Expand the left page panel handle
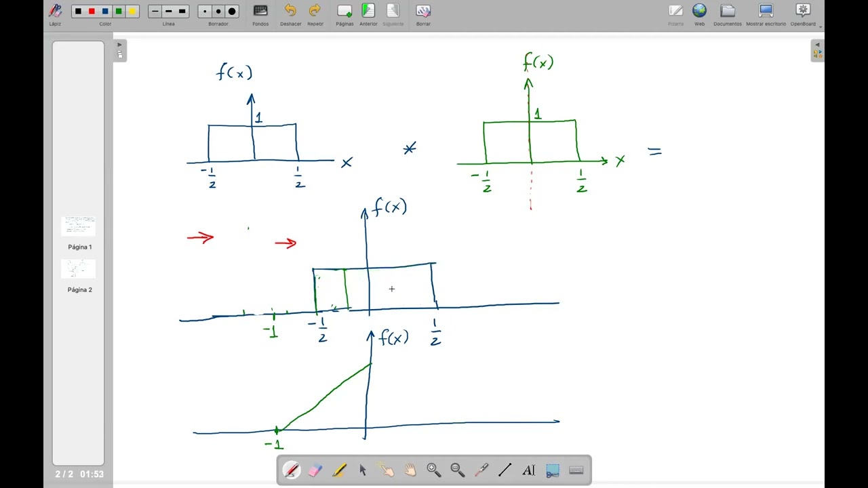This screenshot has width=868, height=488. [x=120, y=50]
